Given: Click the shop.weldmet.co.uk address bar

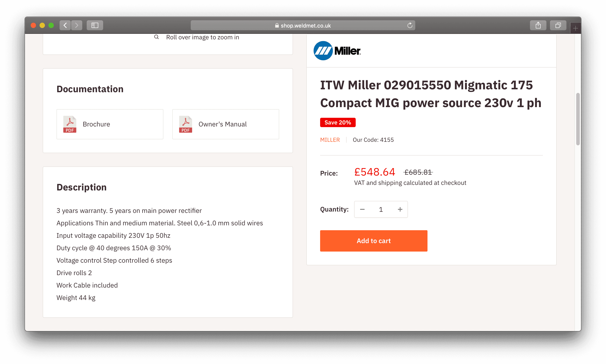Looking at the screenshot, I should point(303,25).
